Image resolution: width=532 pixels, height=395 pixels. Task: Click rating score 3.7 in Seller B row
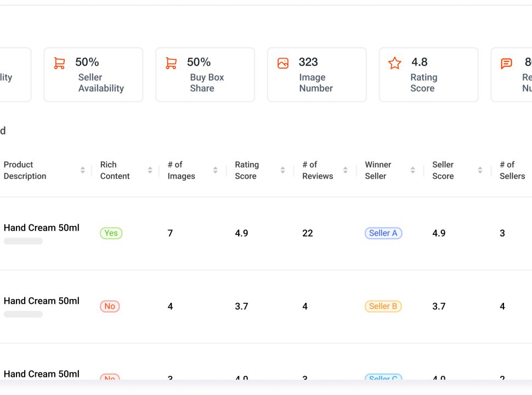point(241,307)
